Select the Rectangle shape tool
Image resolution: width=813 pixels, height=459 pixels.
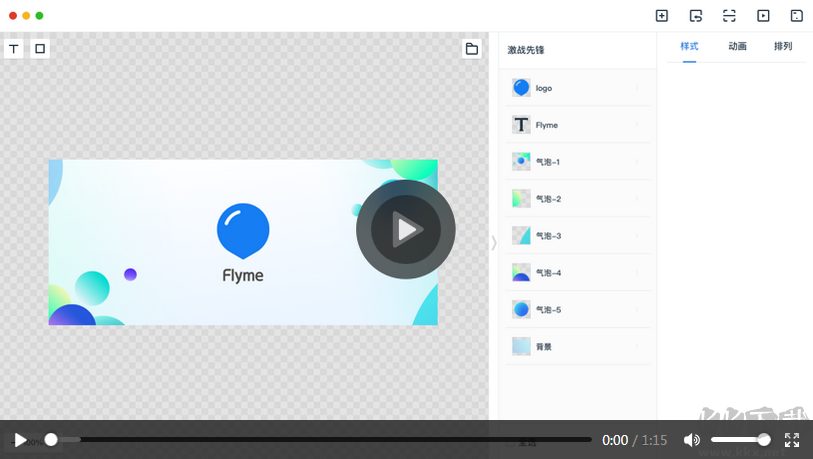click(x=40, y=49)
